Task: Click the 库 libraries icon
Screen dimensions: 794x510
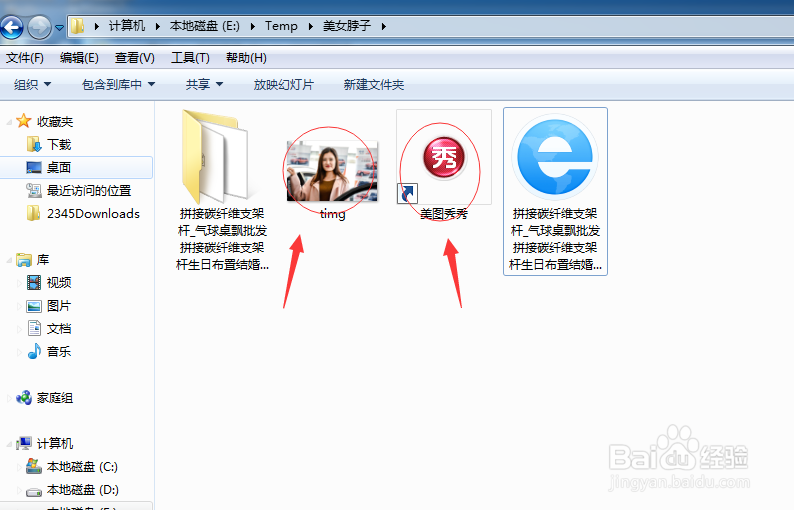Action: pos(24,260)
